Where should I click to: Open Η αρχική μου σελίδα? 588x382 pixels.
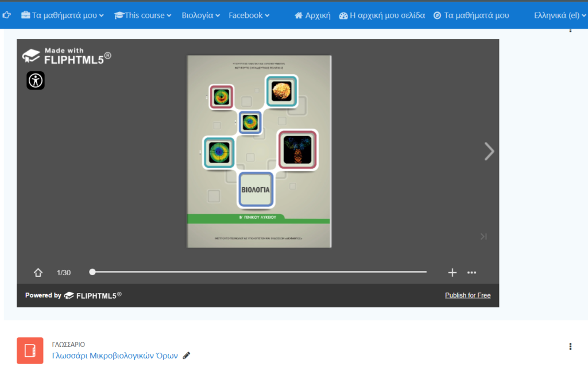click(x=382, y=16)
